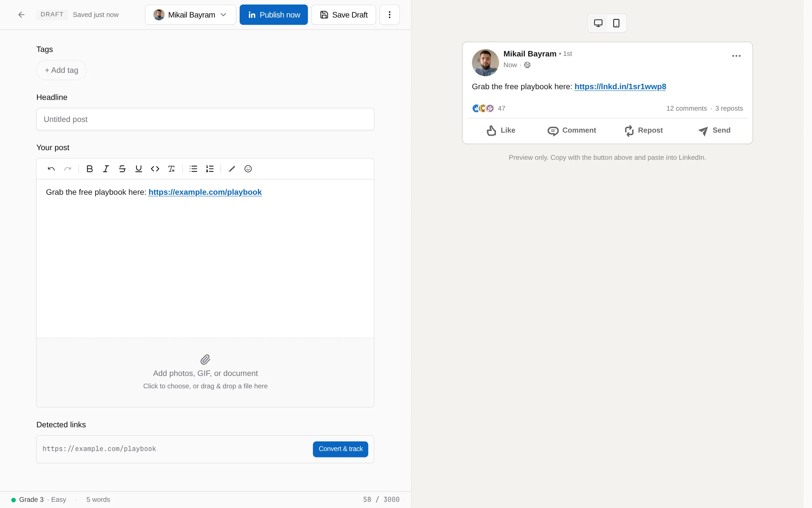Save the post as draft

[344, 15]
